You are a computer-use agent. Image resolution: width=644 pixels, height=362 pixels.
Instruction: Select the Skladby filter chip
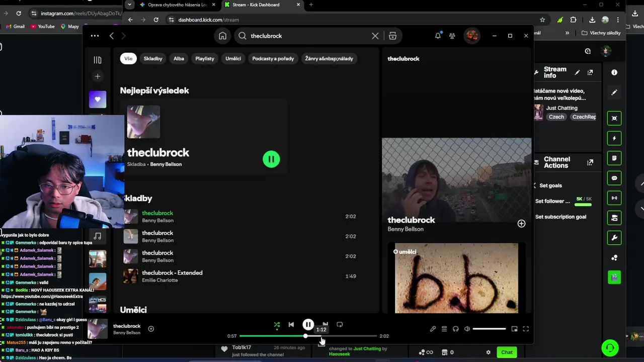tap(153, 58)
